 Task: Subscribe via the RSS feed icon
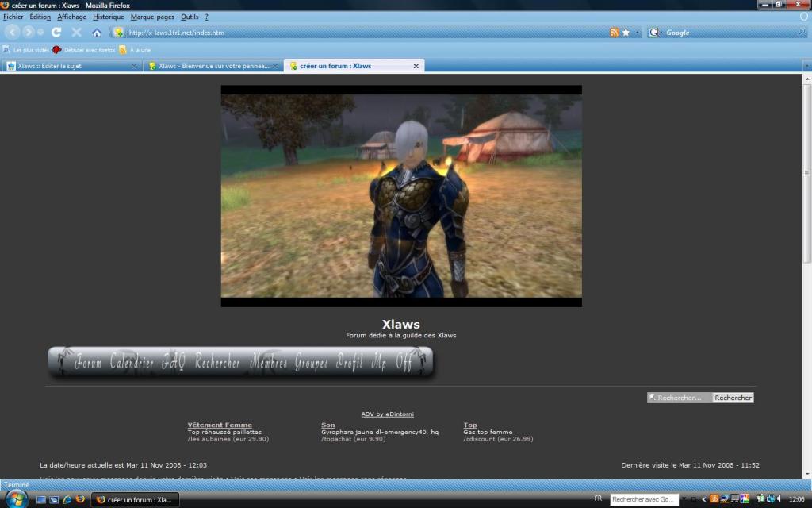pyautogui.click(x=615, y=32)
